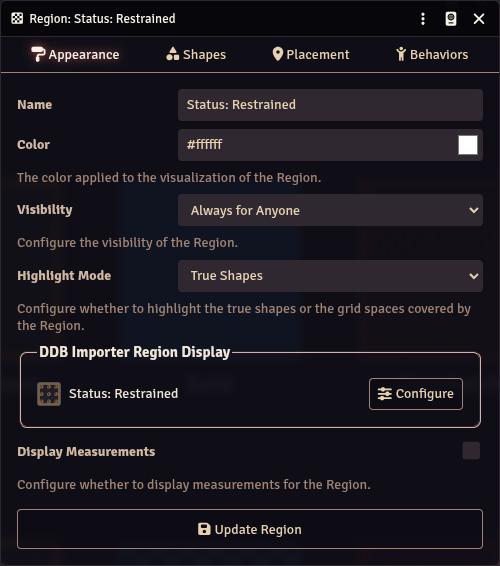Click the region grid icon beside window title

click(17, 18)
